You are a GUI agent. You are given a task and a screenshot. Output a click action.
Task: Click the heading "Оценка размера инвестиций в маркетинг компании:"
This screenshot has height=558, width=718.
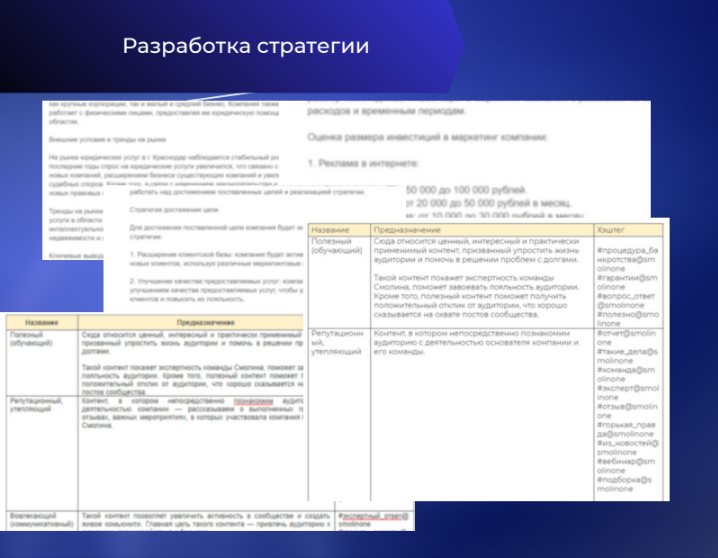click(x=427, y=137)
